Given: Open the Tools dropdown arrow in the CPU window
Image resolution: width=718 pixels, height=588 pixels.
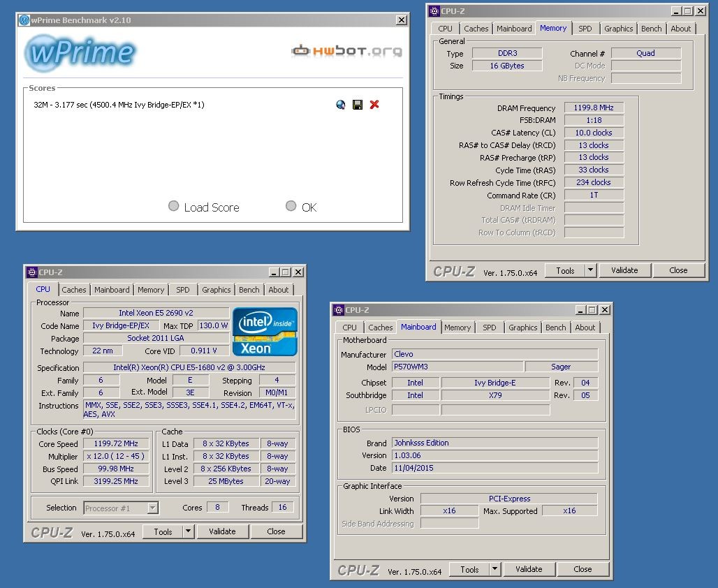Looking at the screenshot, I should click(188, 531).
